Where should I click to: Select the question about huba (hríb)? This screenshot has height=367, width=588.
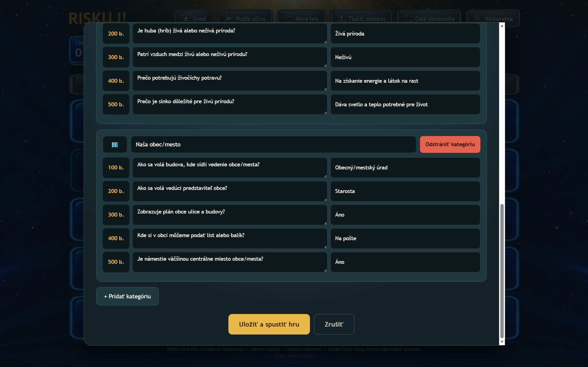click(x=230, y=34)
